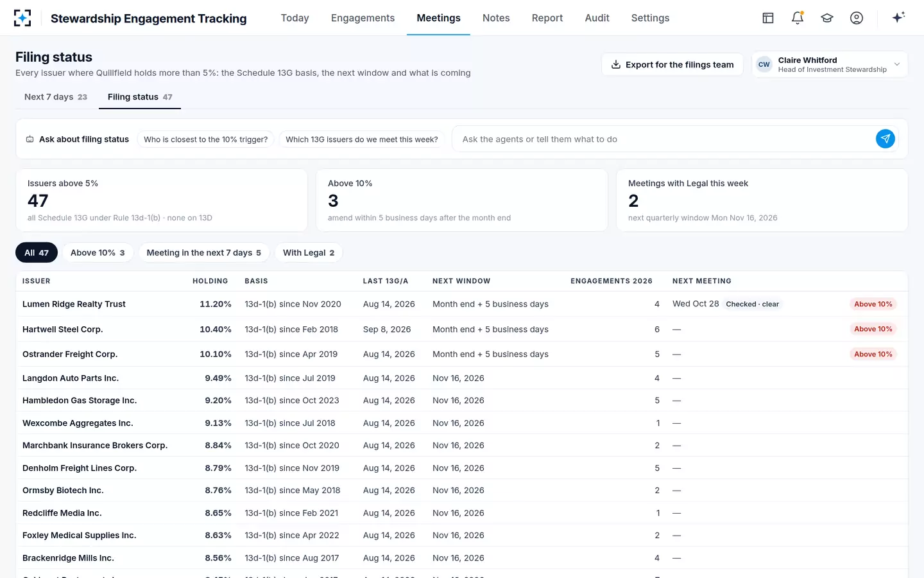Click Above 10% badge on Ostrander Freight row

[x=873, y=354]
